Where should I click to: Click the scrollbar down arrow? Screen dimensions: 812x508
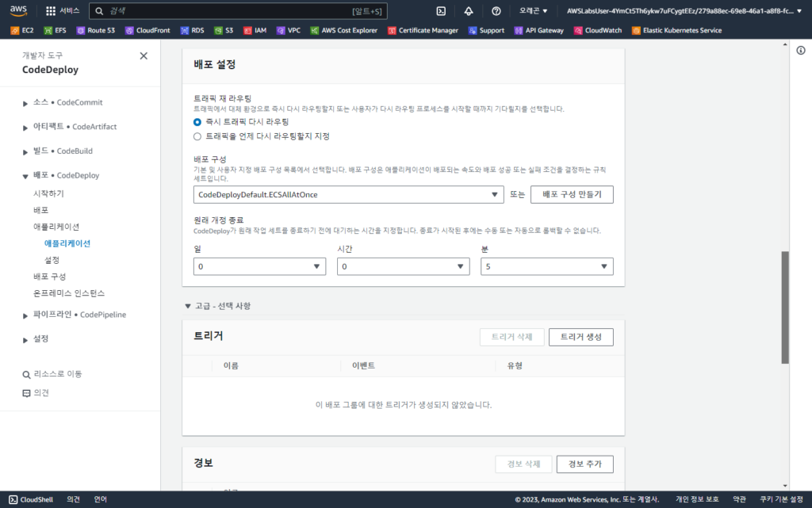point(785,486)
